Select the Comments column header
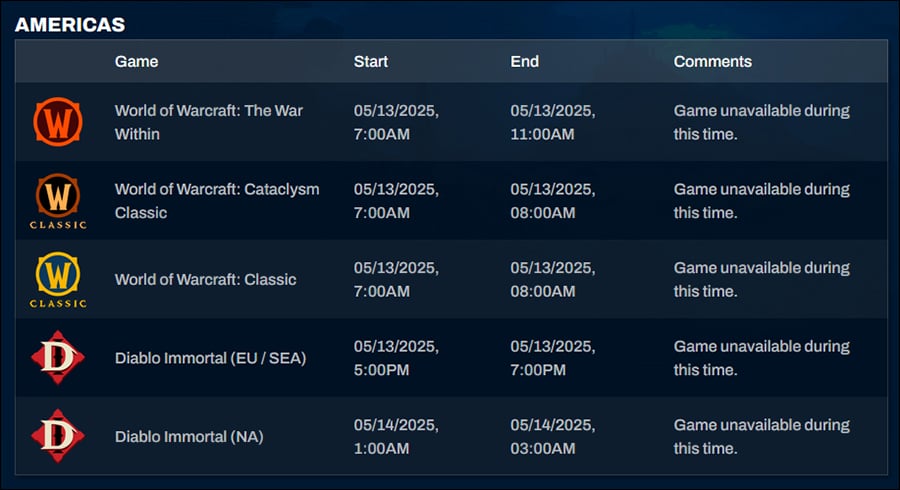 (713, 61)
